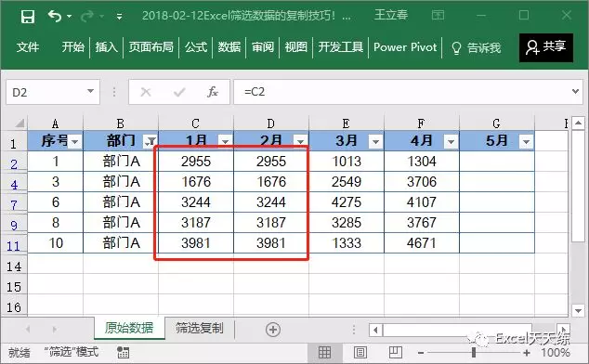Viewport: 589px width, 364px height.
Task: Switch to the 审阅 tab
Action: click(263, 47)
